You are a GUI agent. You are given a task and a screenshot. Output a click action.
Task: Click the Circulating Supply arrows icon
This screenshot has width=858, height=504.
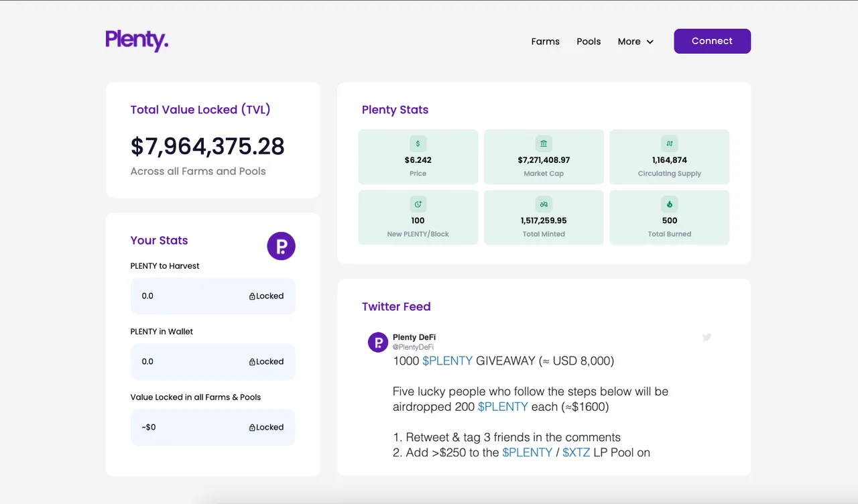[669, 143]
